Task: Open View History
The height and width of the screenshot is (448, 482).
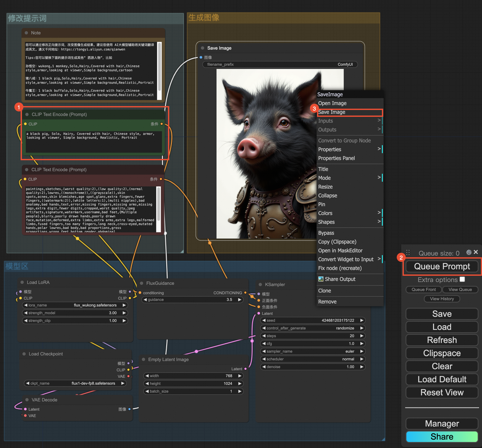Action: click(442, 299)
